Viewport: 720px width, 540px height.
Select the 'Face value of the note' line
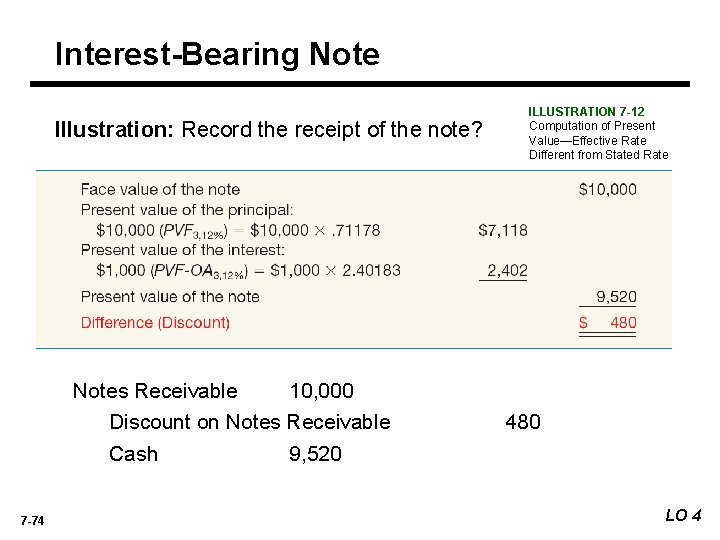(x=160, y=189)
